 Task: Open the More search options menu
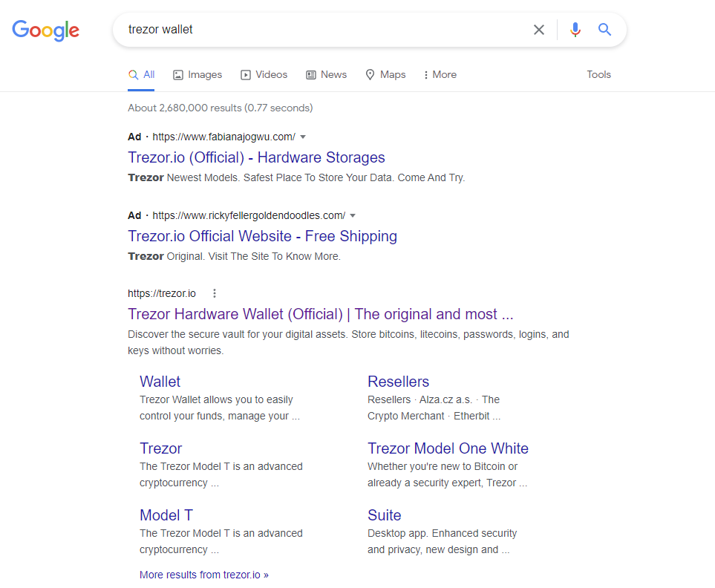pyautogui.click(x=440, y=75)
